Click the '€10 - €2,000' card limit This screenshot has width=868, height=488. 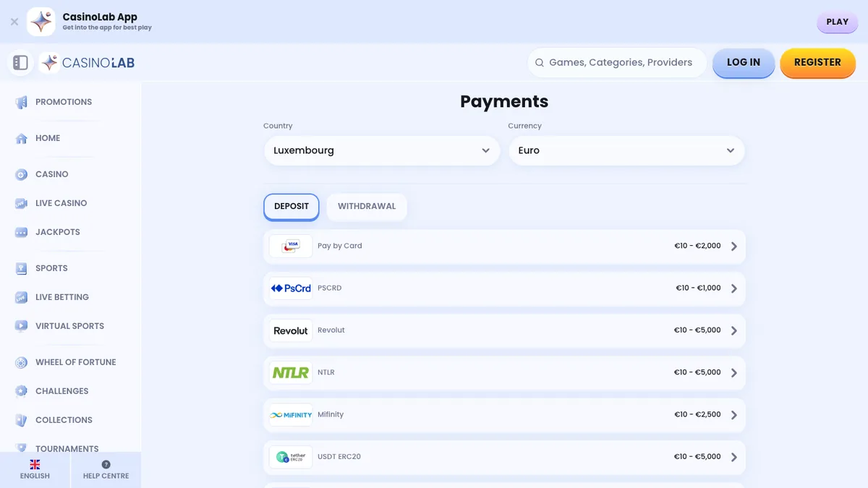(x=697, y=246)
